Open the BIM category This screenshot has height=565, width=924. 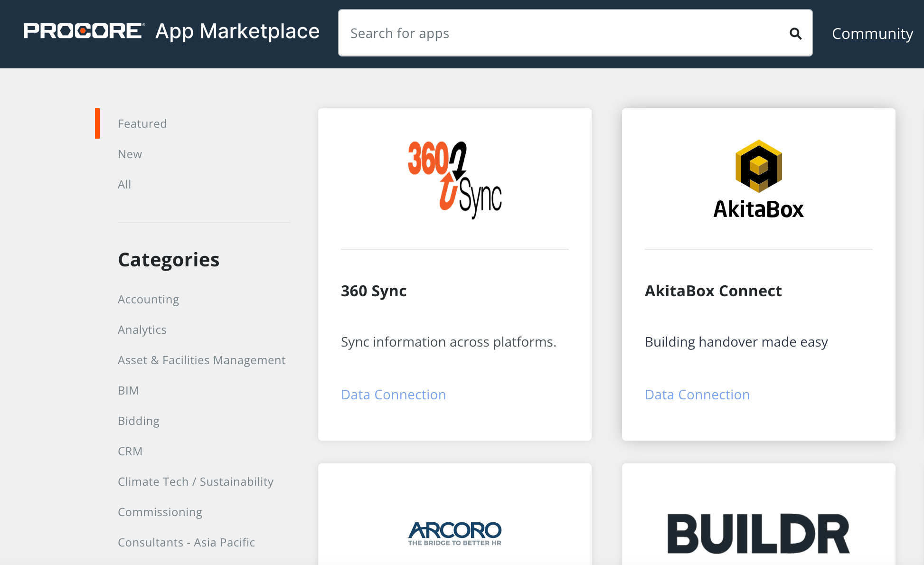pyautogui.click(x=128, y=390)
